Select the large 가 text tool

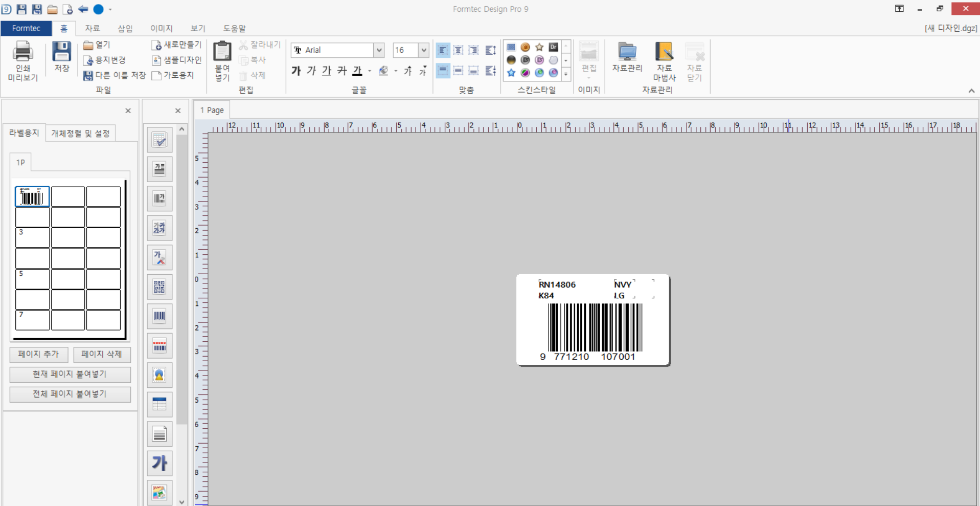[159, 464]
